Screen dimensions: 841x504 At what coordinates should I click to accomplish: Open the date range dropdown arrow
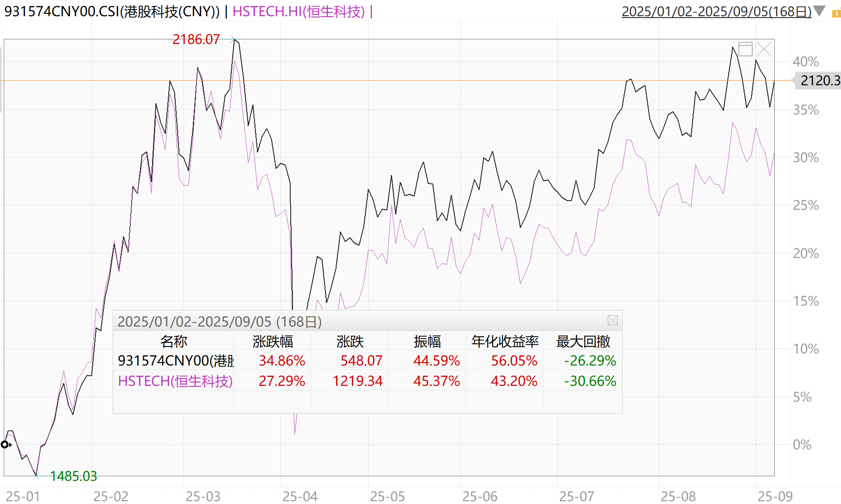coord(819,11)
